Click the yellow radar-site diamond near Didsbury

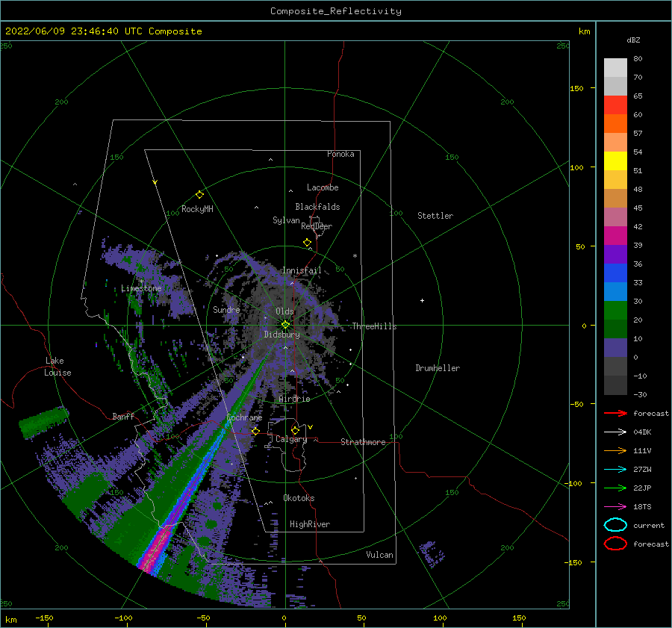[285, 325]
